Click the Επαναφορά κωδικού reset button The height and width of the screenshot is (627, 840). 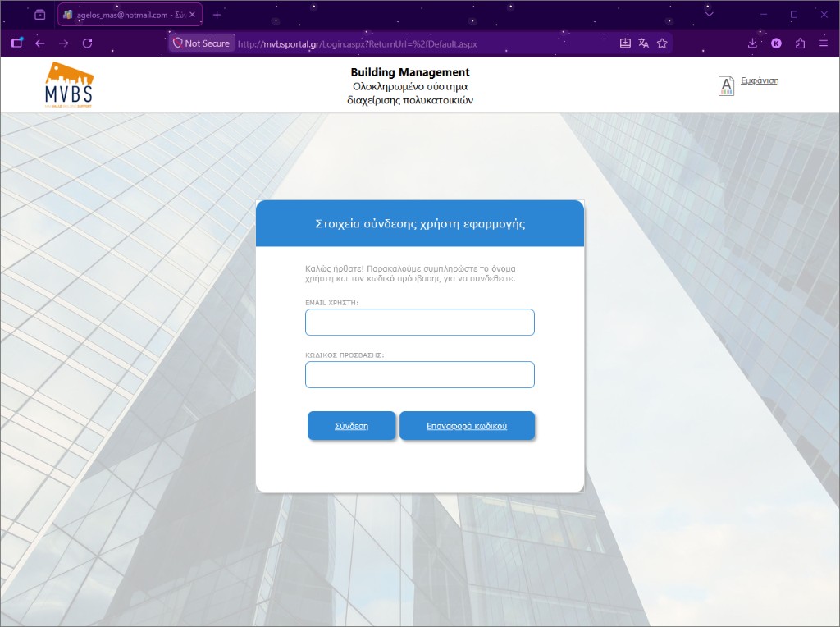tap(467, 426)
